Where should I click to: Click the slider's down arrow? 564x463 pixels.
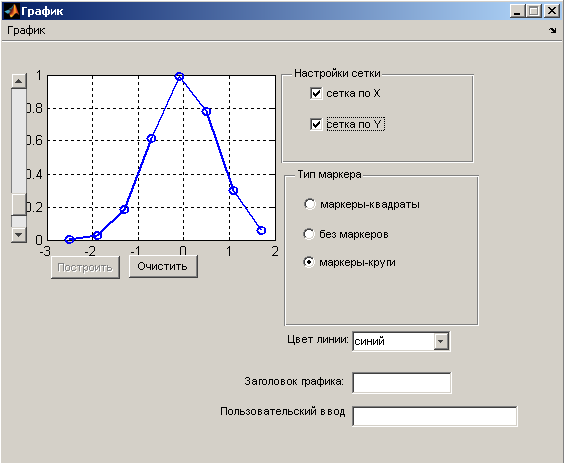[19, 235]
